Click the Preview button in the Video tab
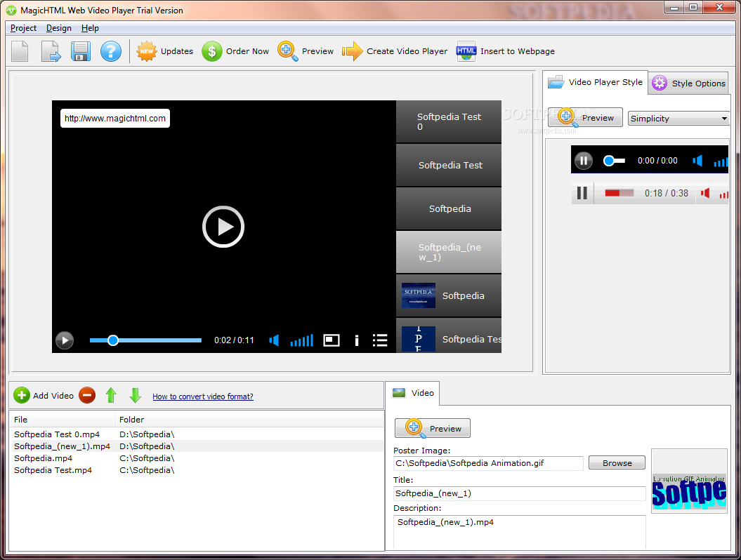The height and width of the screenshot is (560, 741). click(433, 428)
